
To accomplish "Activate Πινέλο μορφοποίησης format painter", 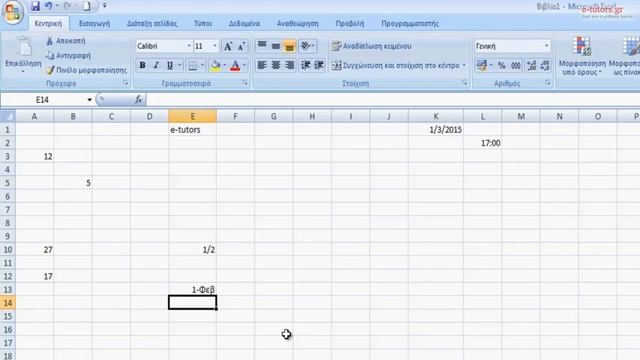I will [87, 70].
